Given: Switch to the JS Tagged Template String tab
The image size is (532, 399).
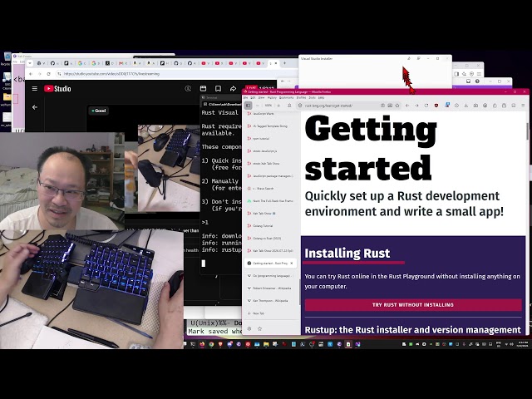Looking at the screenshot, I should coord(270,126).
